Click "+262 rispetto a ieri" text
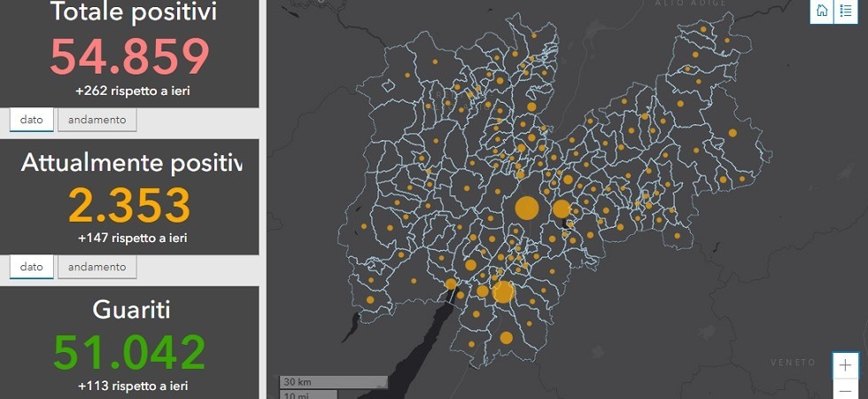 point(132,90)
